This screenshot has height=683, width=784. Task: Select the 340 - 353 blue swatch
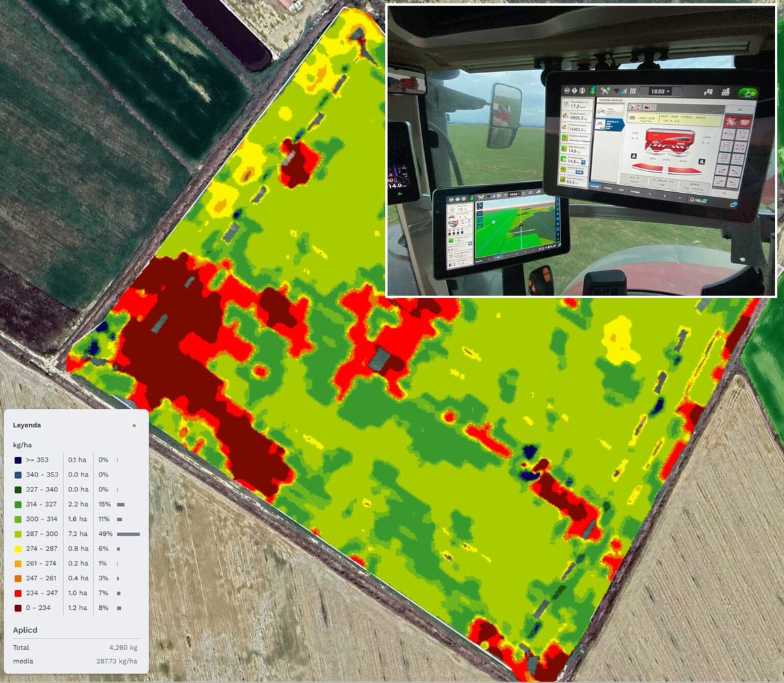coord(18,475)
